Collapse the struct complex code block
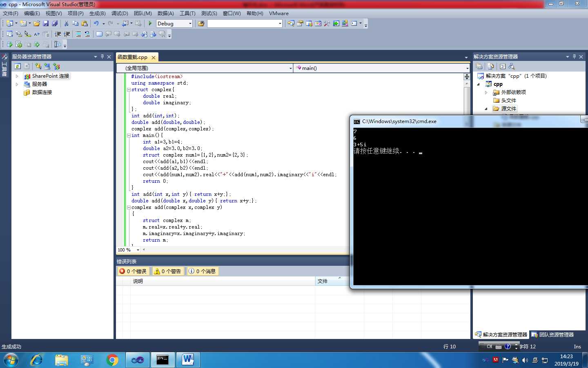This screenshot has width=588, height=368. point(129,90)
